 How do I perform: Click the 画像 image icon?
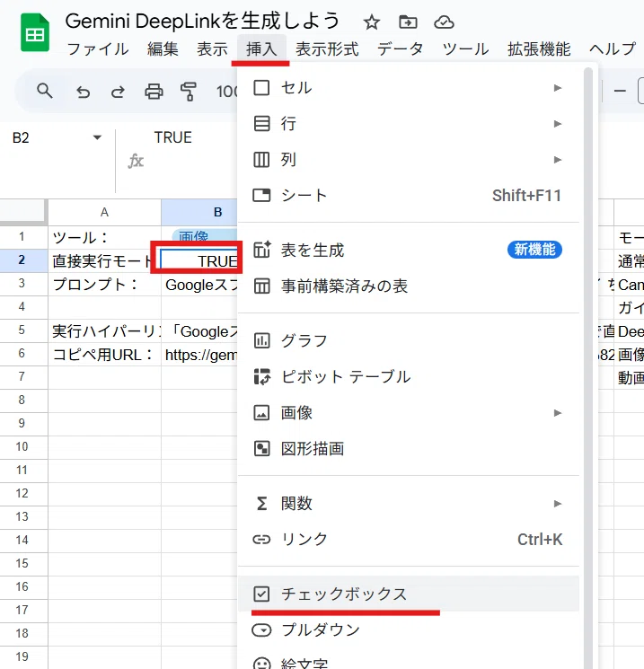261,412
